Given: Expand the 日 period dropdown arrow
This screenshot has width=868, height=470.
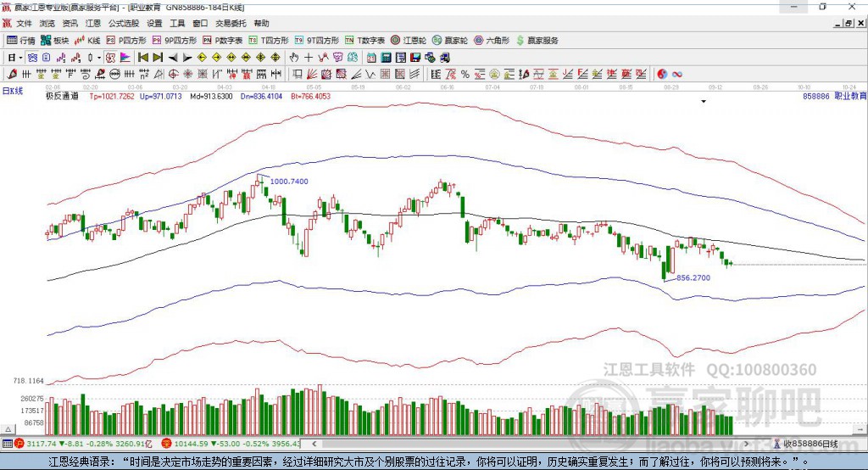Looking at the screenshot, I should [20, 58].
